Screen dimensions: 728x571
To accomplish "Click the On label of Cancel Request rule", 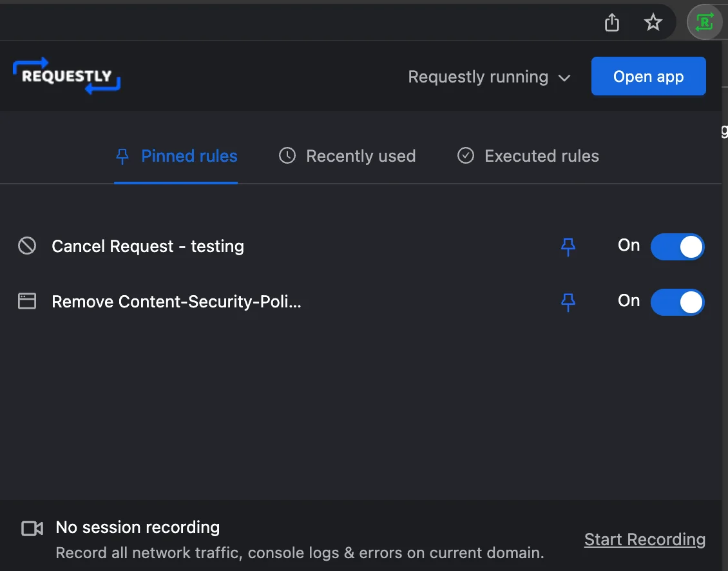I will tap(629, 245).
